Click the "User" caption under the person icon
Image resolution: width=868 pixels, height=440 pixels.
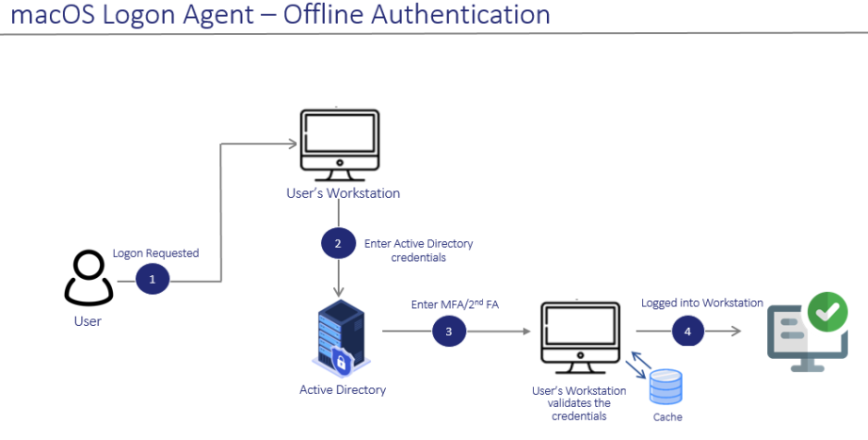pos(87,321)
